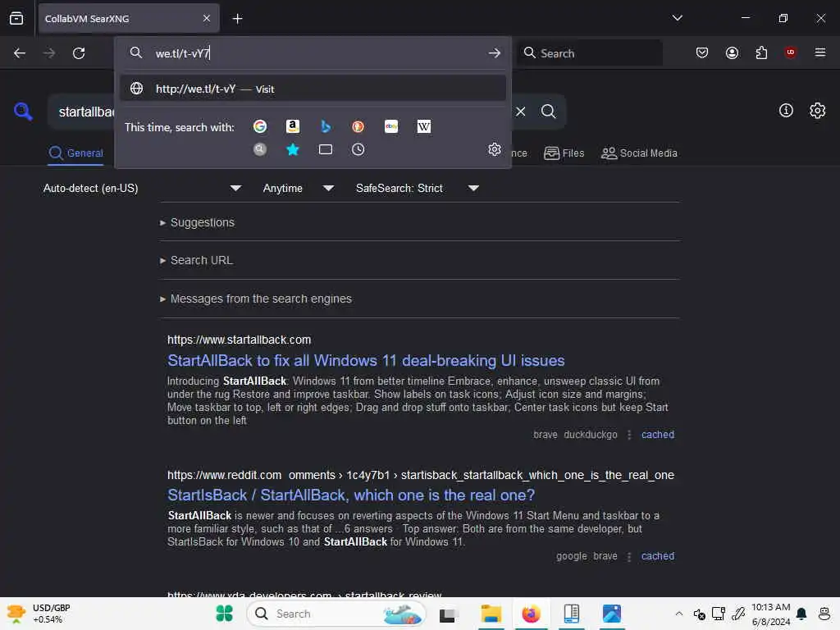Click the Firefox View icon in tab bar
This screenshot has width=840, height=630.
coord(16,18)
